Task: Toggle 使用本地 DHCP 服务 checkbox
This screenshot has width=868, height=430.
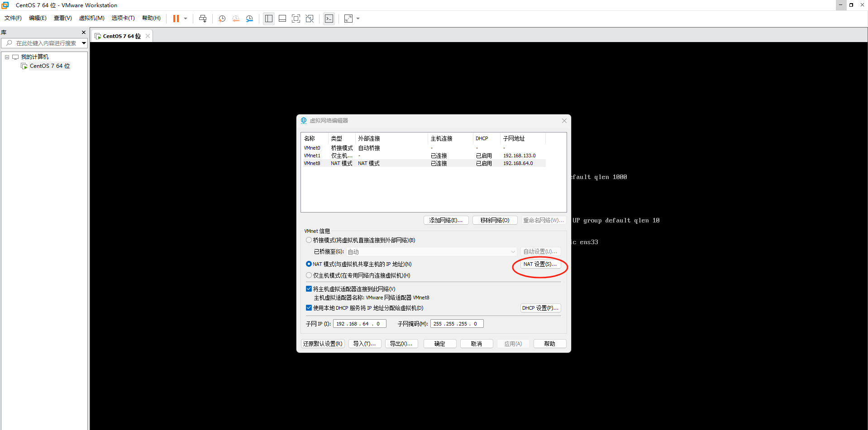Action: click(x=309, y=308)
